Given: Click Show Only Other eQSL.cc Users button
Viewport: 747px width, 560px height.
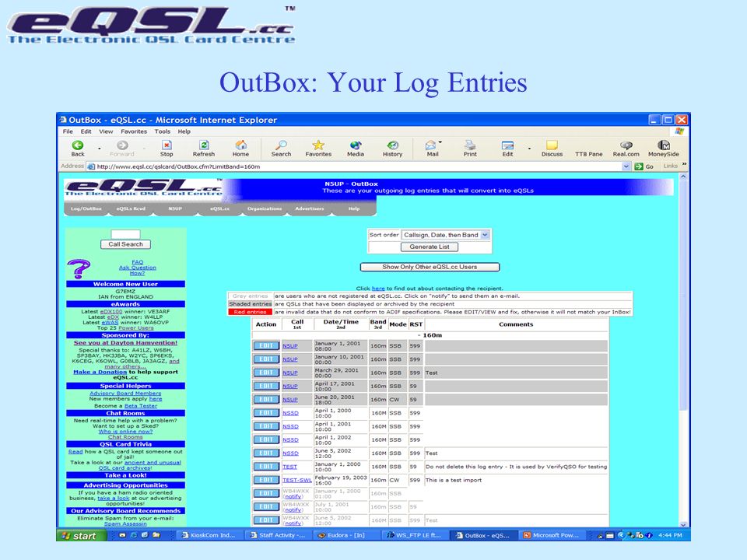Looking at the screenshot, I should (430, 267).
